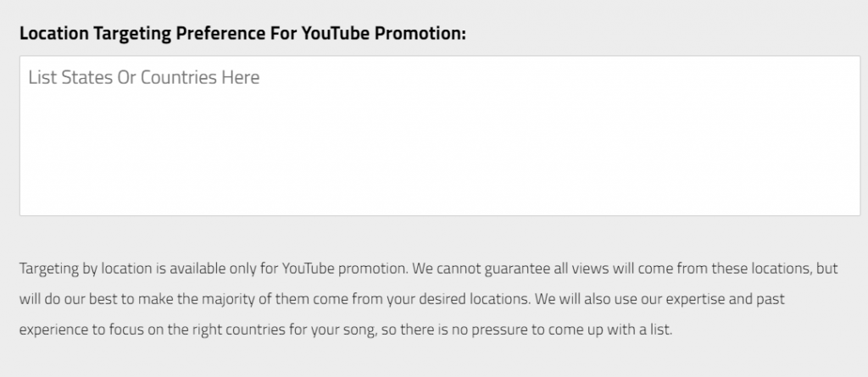Click "YouTube" in the description paragraph

coord(309,269)
